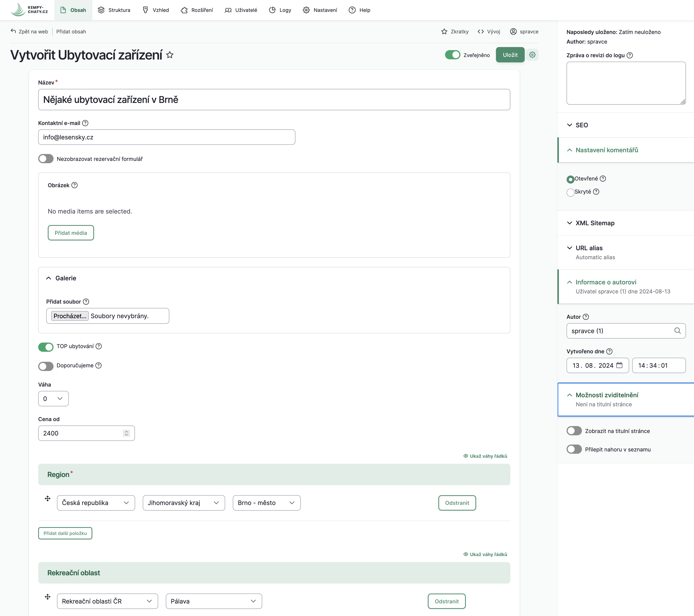Click help icon next to Obrázek

74,185
